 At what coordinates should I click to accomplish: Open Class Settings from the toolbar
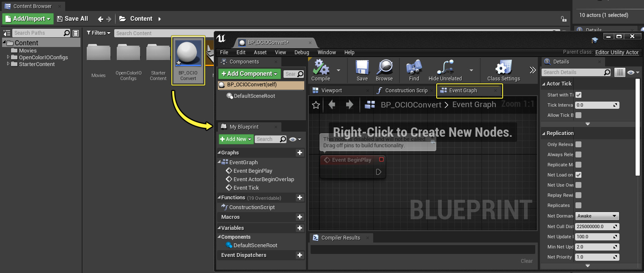pyautogui.click(x=503, y=68)
